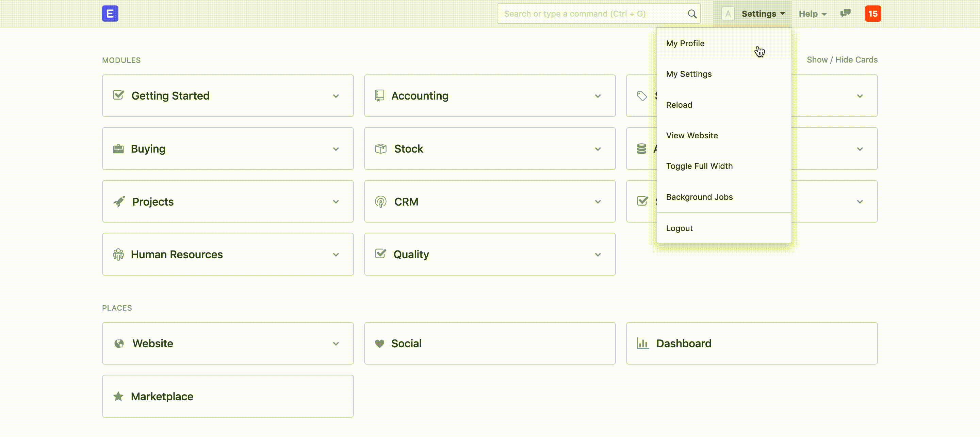Expand the Accounting module dropdown
The image size is (980, 437).
tap(597, 95)
